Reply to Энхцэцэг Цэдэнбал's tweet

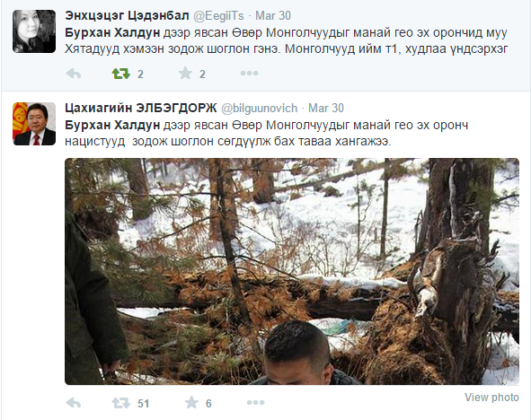tap(74, 73)
